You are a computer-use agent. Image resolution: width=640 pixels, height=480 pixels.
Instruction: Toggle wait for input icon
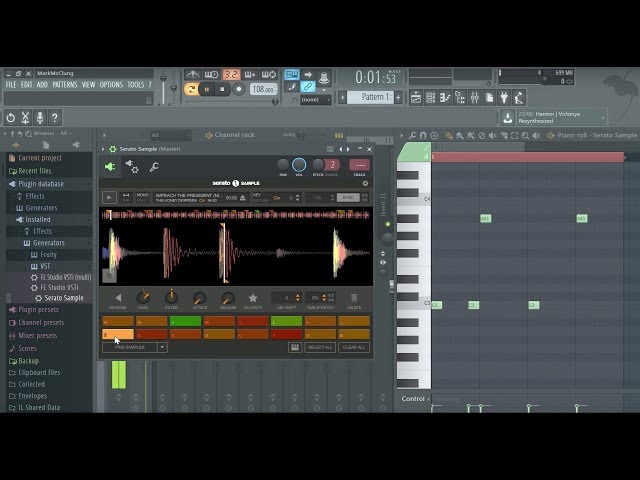pyautogui.click(x=211, y=74)
